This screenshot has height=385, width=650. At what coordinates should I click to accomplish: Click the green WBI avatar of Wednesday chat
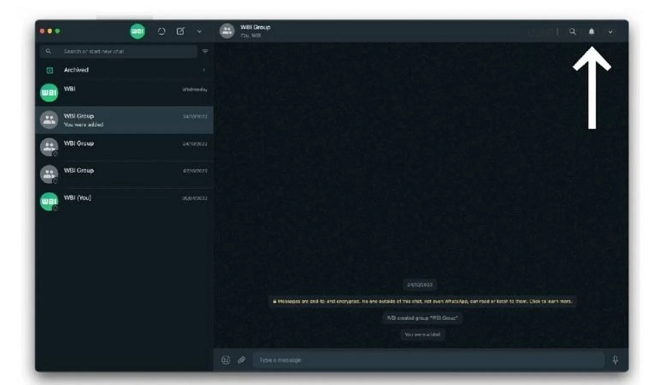49,92
